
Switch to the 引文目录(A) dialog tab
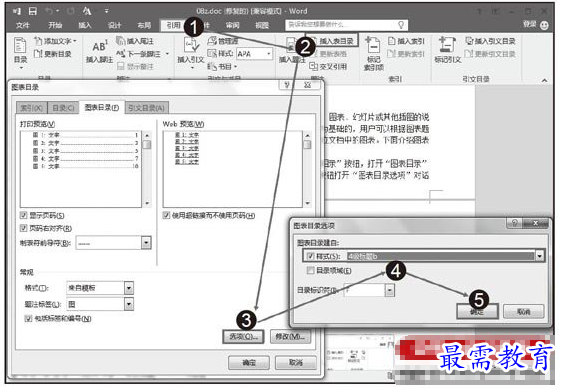click(x=147, y=108)
